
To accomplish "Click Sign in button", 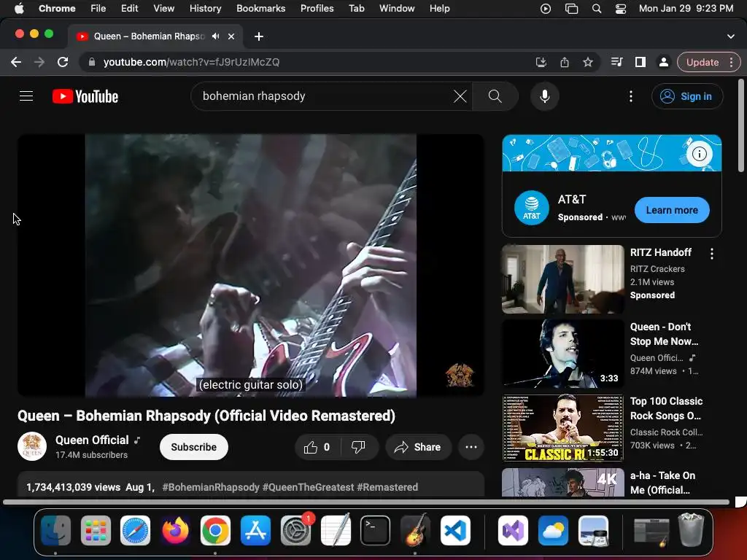I will coord(687,96).
